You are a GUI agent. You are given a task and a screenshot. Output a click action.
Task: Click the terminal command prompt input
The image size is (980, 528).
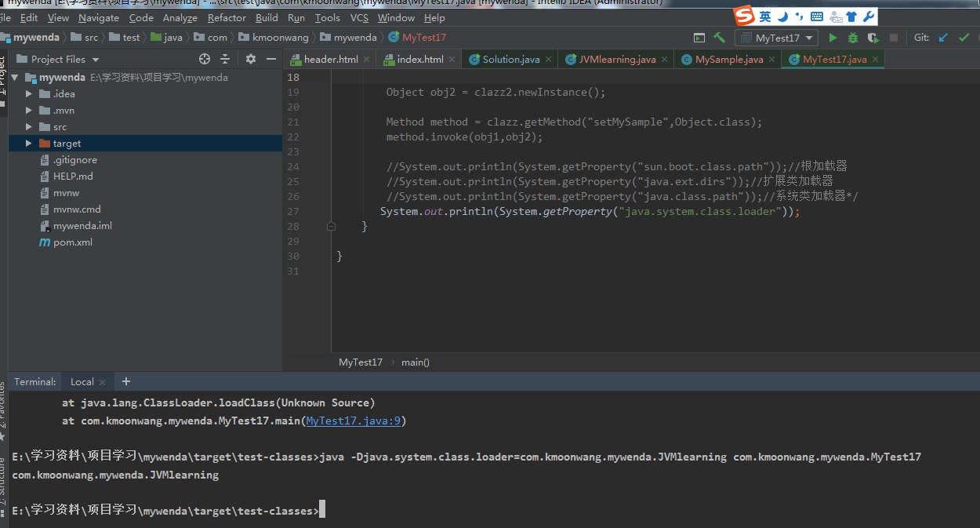click(x=321, y=511)
